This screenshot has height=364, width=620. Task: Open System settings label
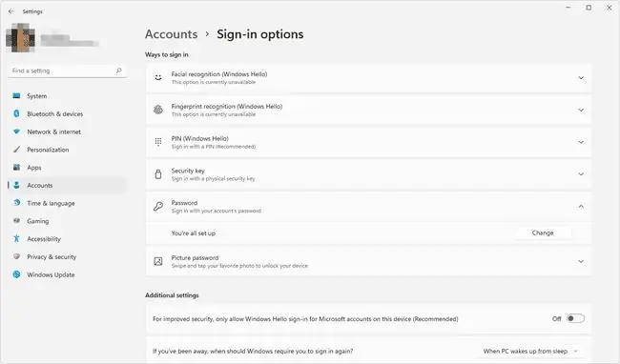pos(37,96)
